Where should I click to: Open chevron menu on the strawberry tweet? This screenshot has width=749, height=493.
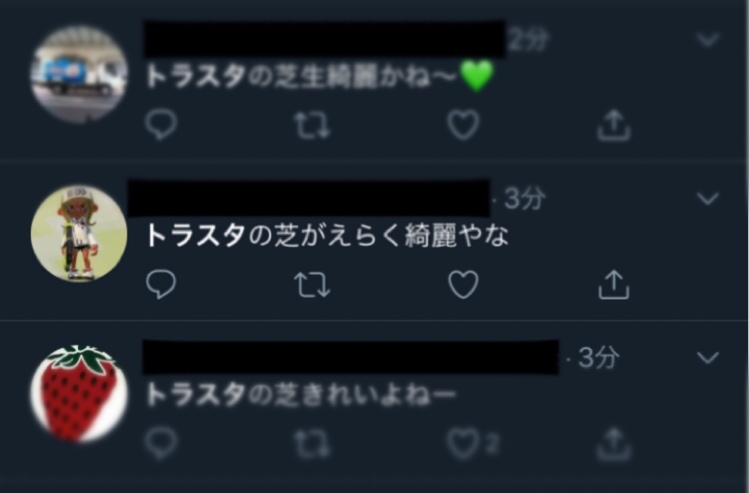[708, 357]
